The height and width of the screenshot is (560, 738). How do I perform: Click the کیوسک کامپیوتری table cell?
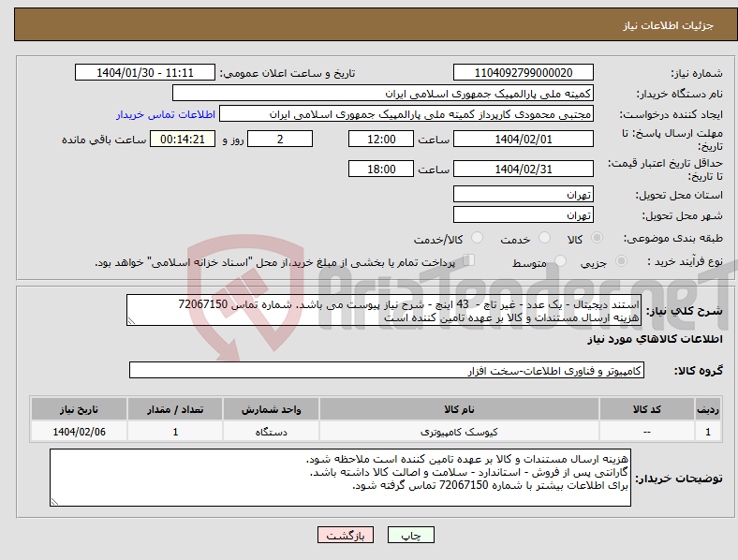pos(459,432)
